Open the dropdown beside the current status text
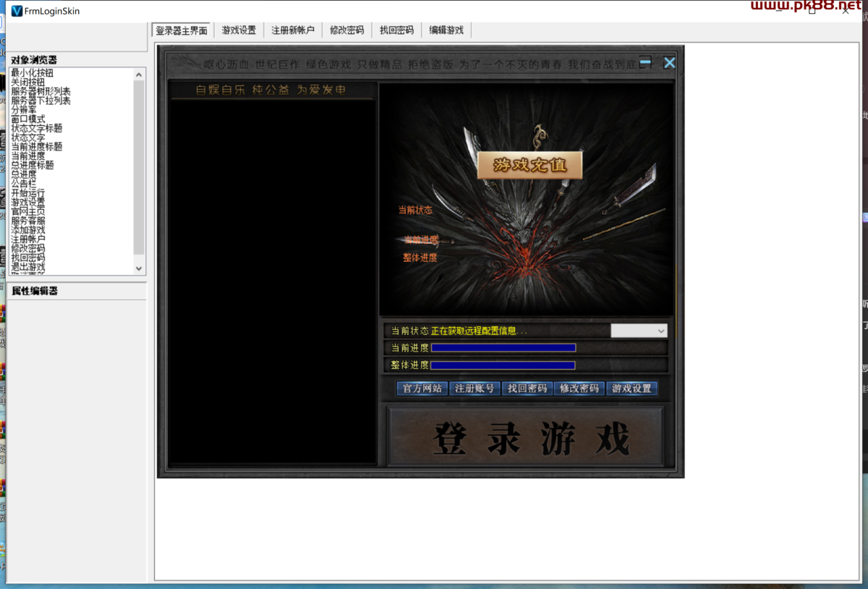 tap(639, 331)
